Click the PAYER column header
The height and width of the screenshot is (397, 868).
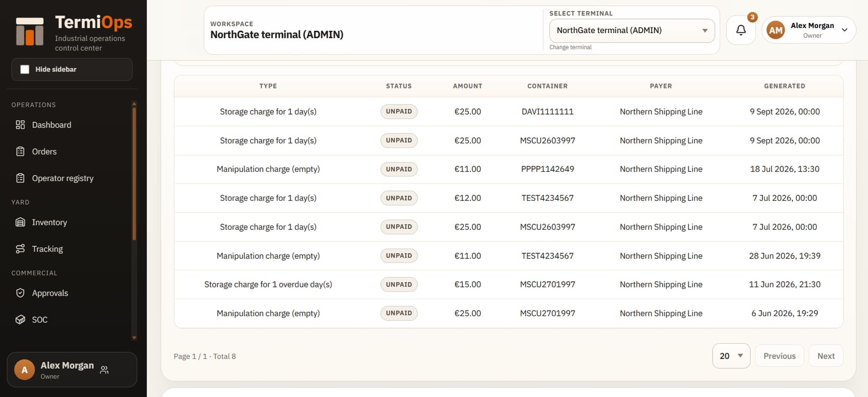pyautogui.click(x=661, y=86)
